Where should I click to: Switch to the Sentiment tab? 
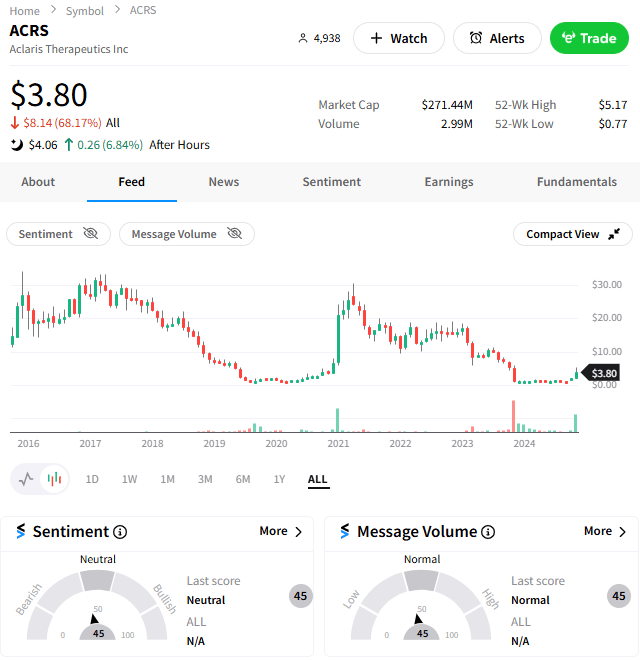(x=332, y=182)
